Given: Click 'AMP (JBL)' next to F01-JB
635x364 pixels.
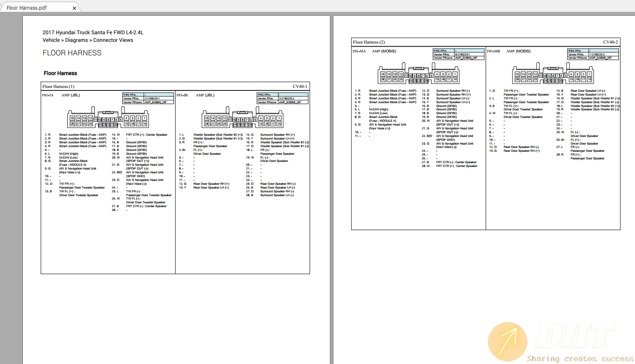Looking at the screenshot, I should (205, 95).
